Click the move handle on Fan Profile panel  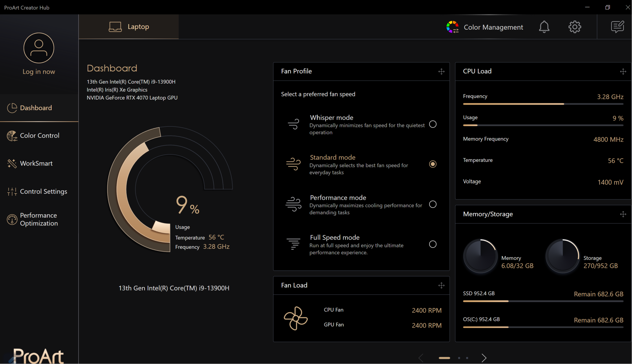pyautogui.click(x=441, y=71)
